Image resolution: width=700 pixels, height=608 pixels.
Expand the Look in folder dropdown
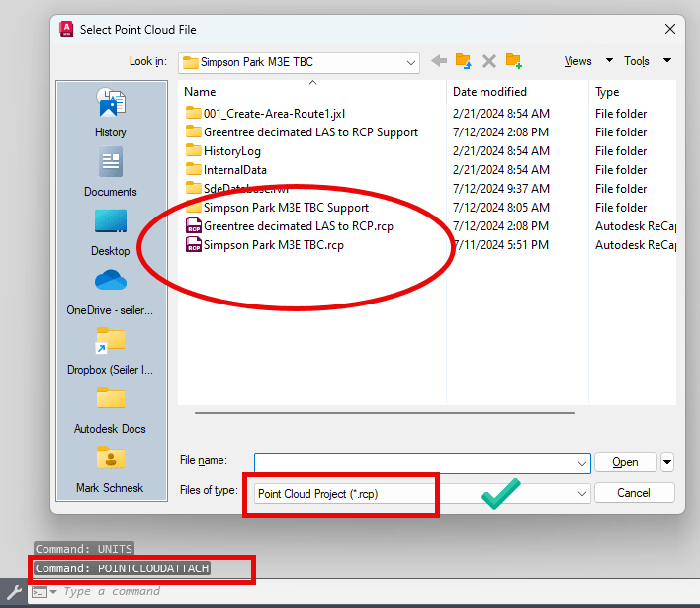[411, 62]
